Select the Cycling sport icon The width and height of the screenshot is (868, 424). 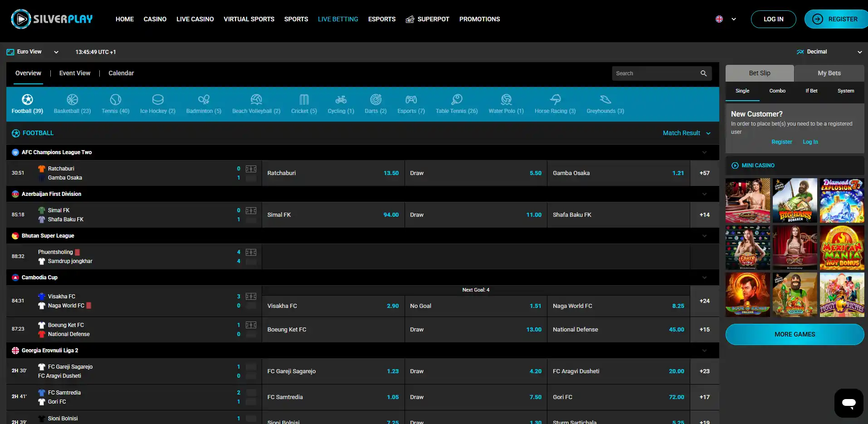[341, 99]
